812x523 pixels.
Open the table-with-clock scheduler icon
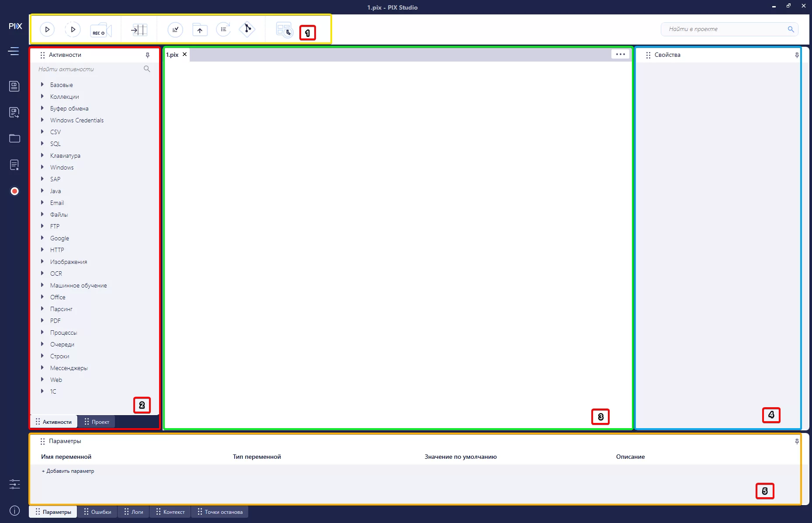point(285,30)
